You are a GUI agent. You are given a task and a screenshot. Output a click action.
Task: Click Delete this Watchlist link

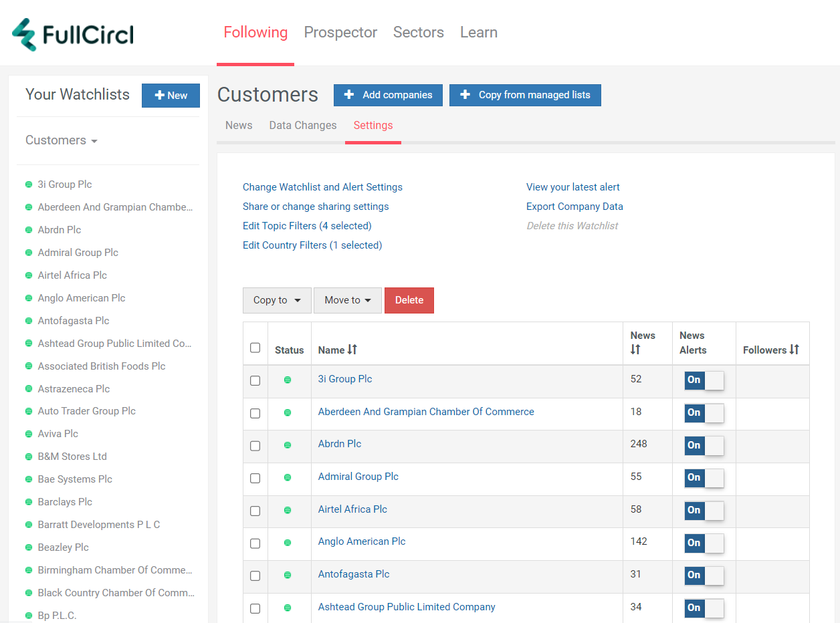point(572,226)
